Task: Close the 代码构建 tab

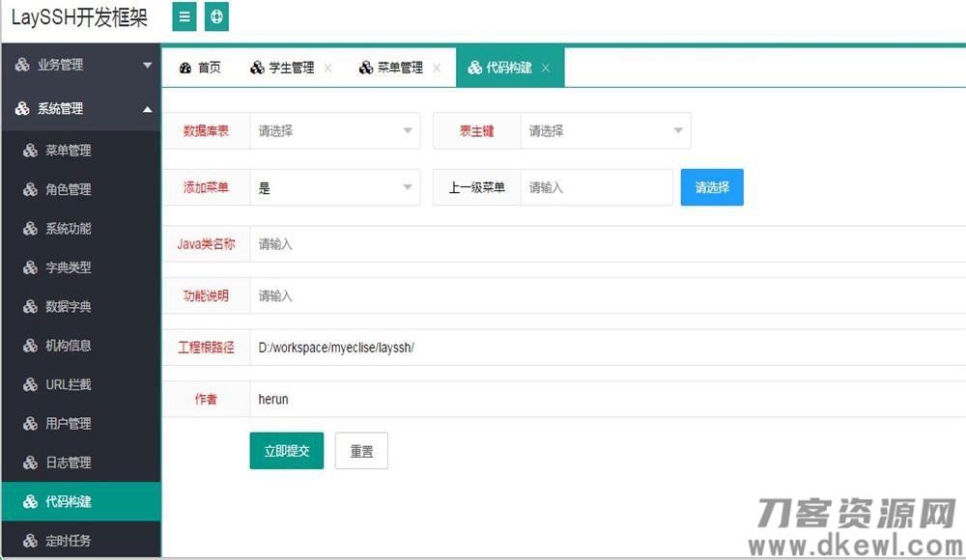Action: [546, 68]
